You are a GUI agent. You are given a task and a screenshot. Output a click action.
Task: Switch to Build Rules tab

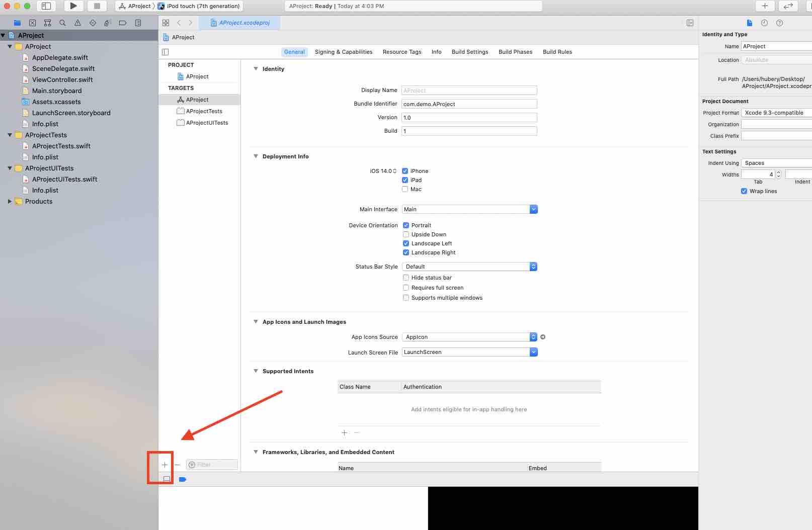[557, 52]
